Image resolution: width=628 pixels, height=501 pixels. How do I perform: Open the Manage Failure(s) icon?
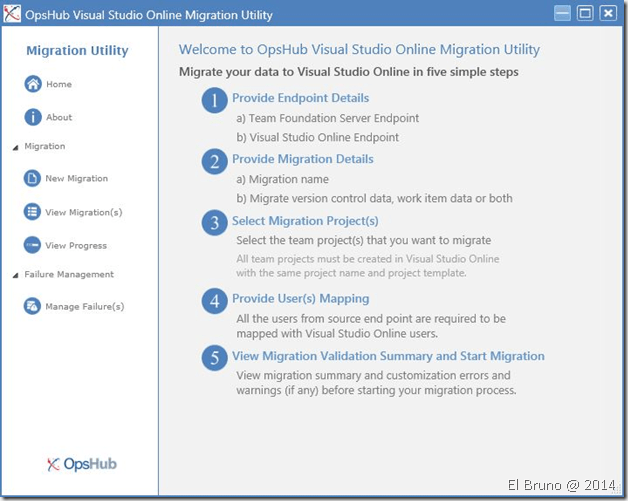pyautogui.click(x=33, y=306)
